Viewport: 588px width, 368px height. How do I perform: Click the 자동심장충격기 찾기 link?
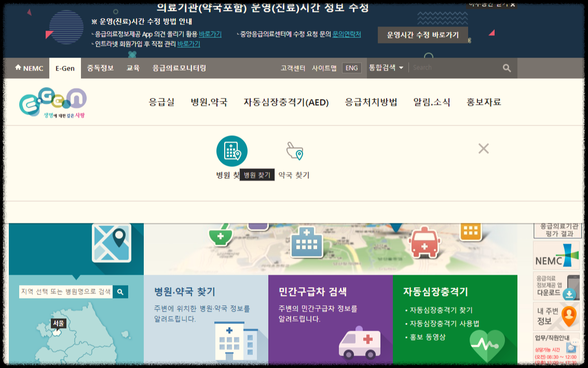tap(441, 310)
